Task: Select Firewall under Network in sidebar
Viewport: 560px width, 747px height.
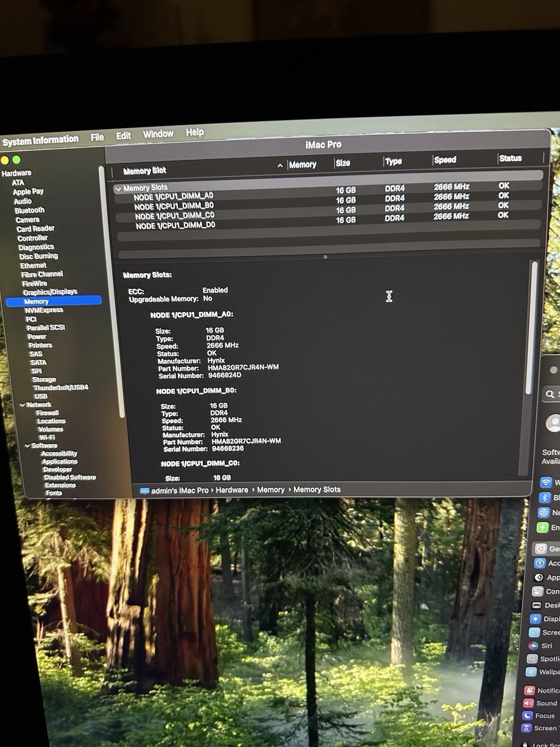Action: [48, 413]
